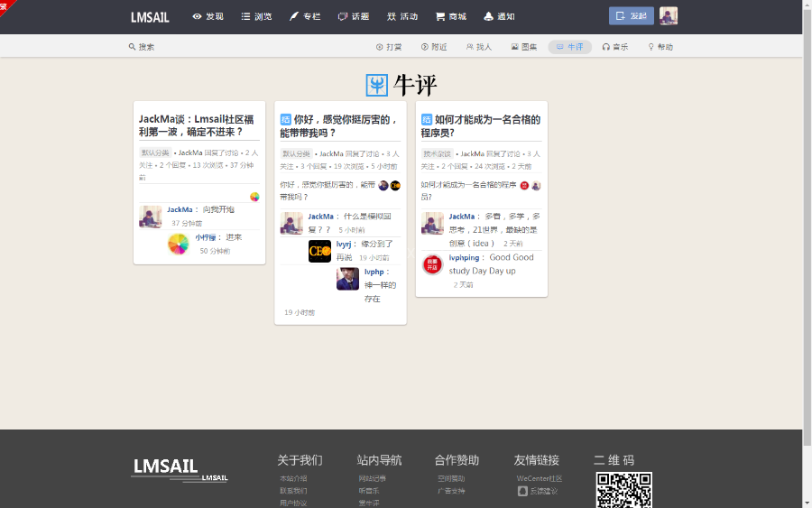Open the 专栏 pen icon menu
Screen dimensions: 812x508
(293, 16)
